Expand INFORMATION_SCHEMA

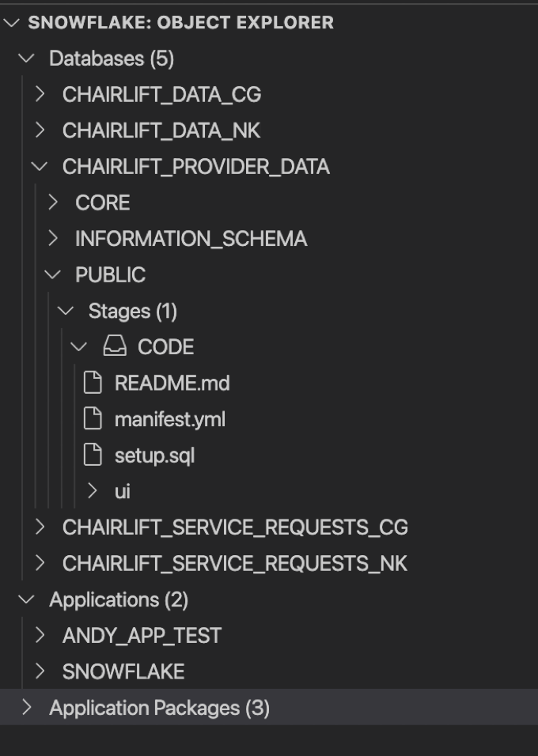point(54,238)
